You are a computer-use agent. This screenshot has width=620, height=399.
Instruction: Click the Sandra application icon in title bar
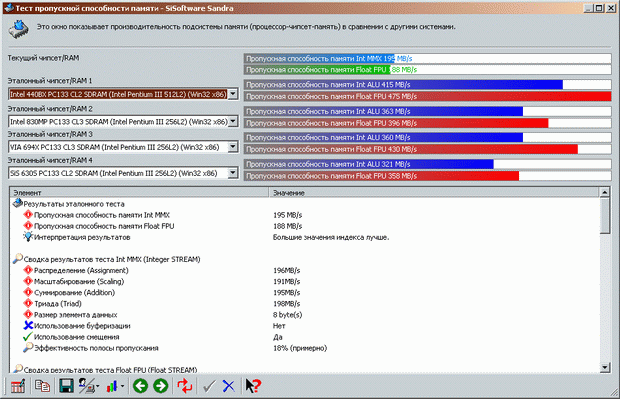[x=8, y=8]
